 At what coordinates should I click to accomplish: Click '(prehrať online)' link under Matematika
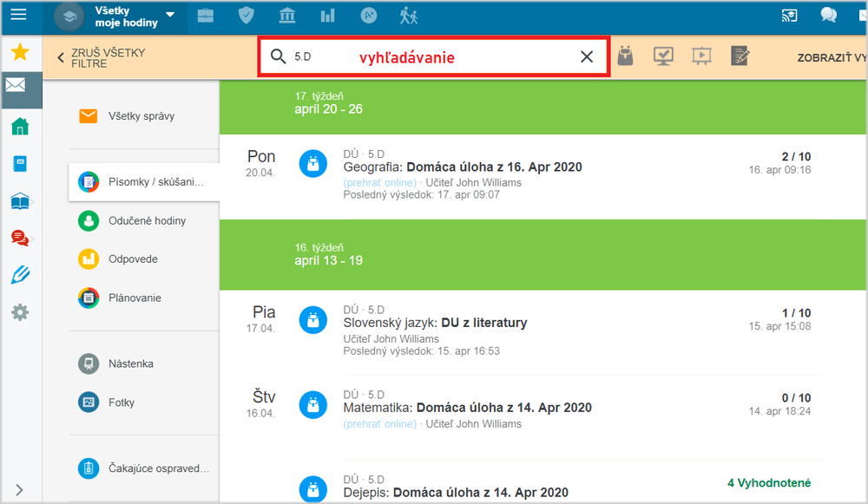coord(380,424)
